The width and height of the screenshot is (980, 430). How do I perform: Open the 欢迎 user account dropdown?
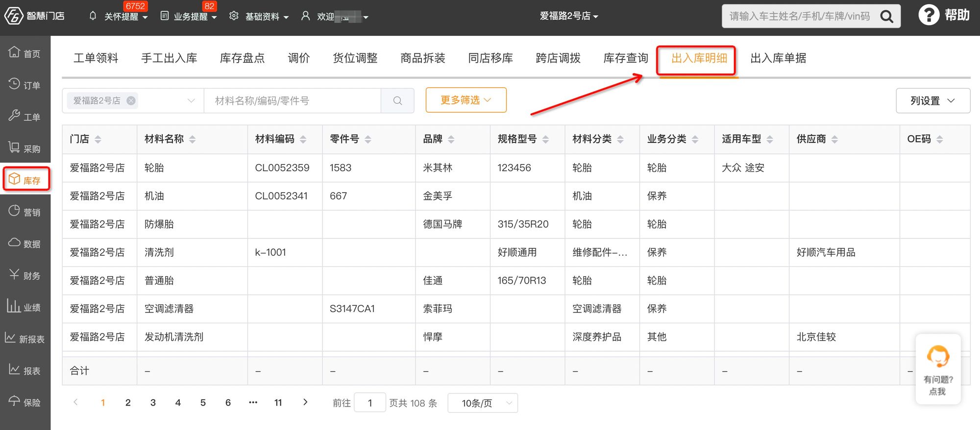[x=335, y=16]
